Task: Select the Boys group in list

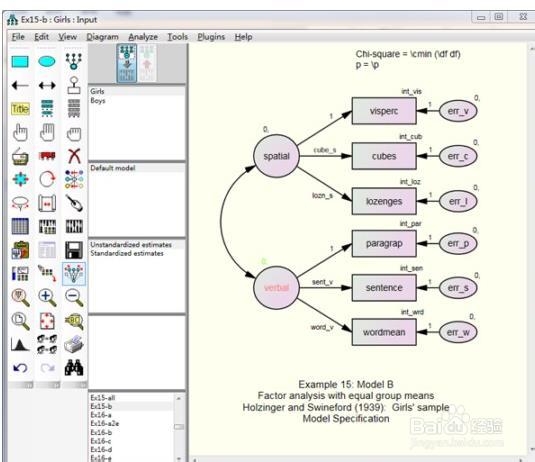Action: click(98, 101)
